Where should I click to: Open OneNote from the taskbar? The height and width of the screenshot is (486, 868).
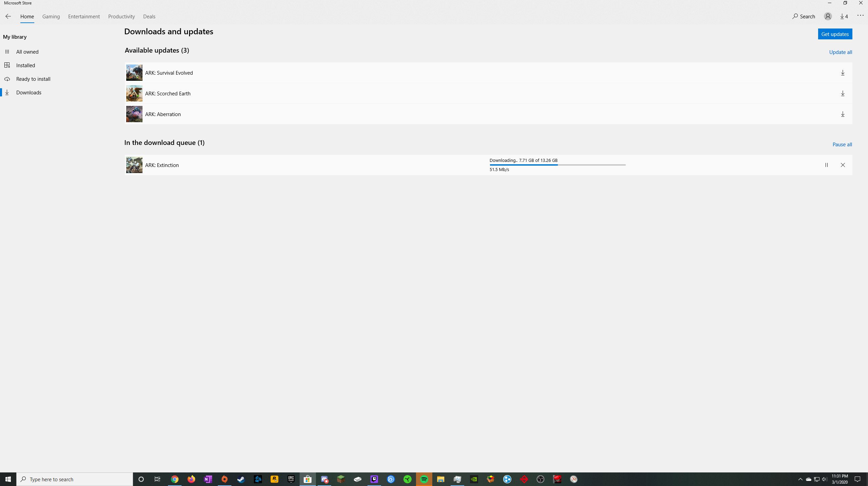[208, 479]
